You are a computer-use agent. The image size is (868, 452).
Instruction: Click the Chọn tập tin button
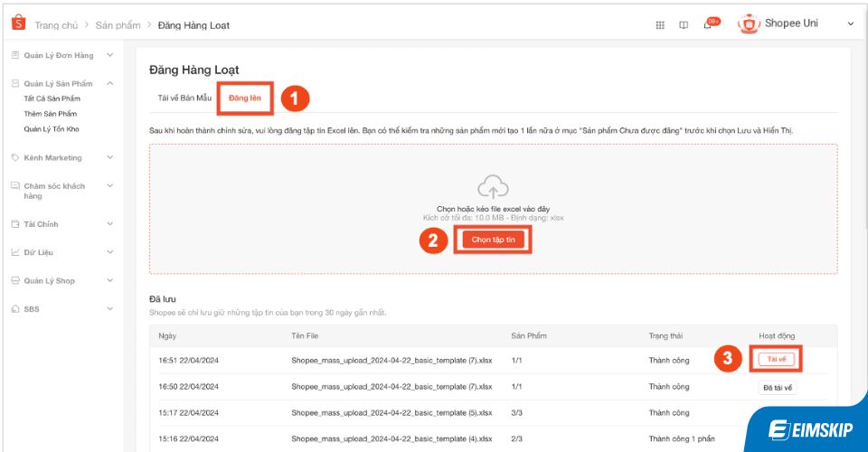494,240
